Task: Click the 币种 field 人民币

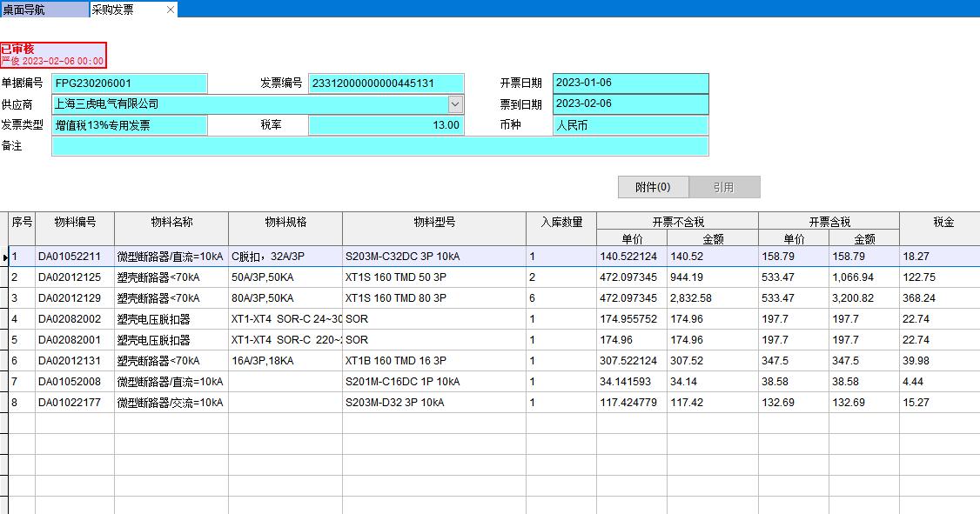Action: pyautogui.click(x=630, y=125)
